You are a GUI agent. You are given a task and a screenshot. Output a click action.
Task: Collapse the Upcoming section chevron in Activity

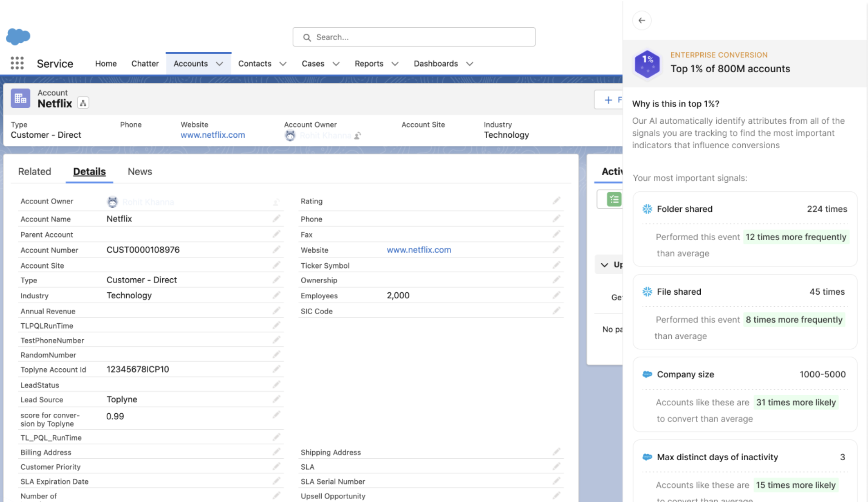click(x=604, y=265)
